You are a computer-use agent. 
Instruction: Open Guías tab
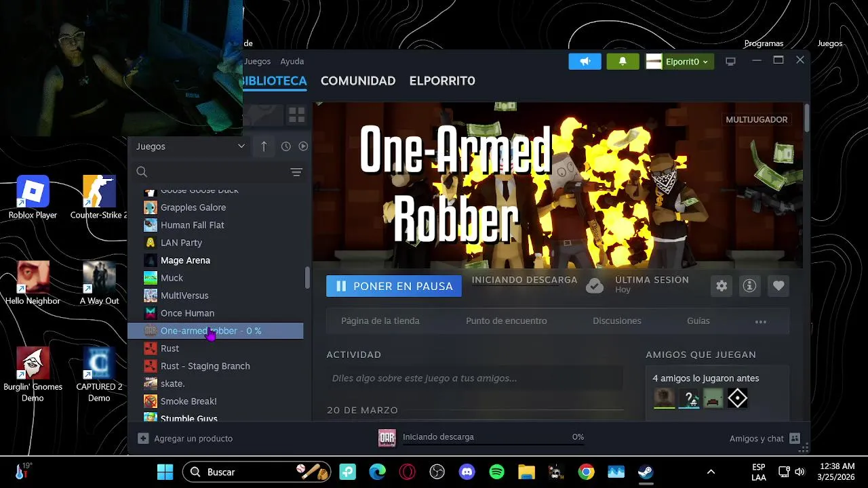pyautogui.click(x=698, y=321)
